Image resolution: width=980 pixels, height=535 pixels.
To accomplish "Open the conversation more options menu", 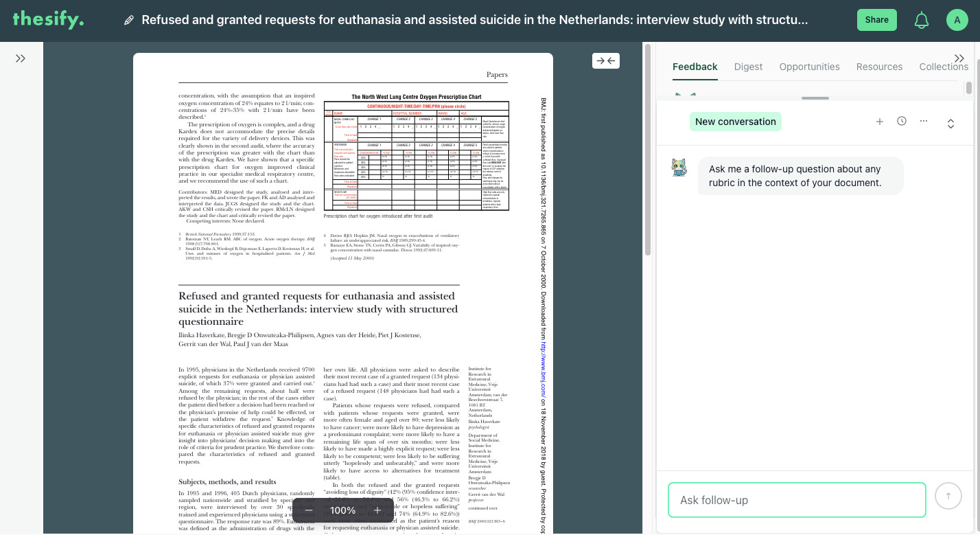I will tap(924, 121).
